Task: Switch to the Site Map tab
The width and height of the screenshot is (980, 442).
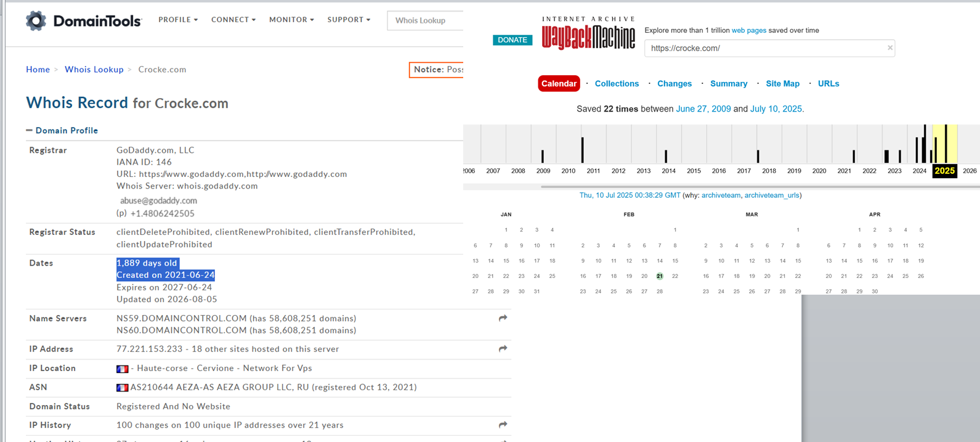Action: click(782, 83)
